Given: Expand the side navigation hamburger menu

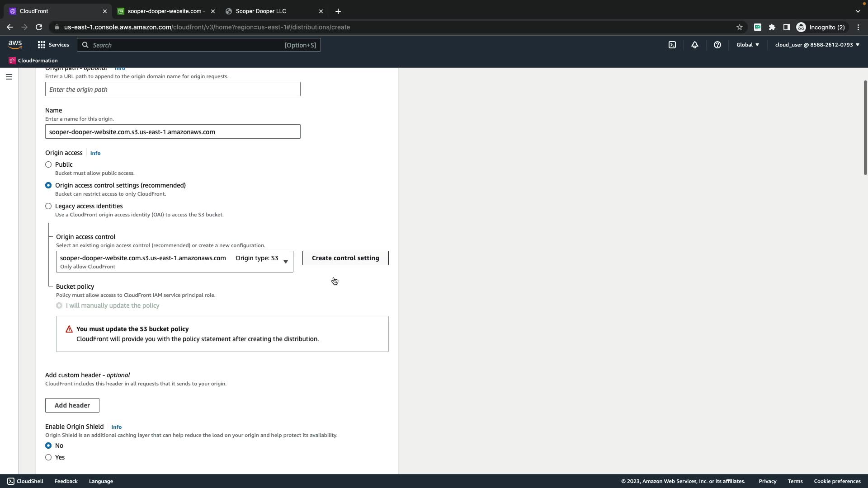Looking at the screenshot, I should (9, 77).
